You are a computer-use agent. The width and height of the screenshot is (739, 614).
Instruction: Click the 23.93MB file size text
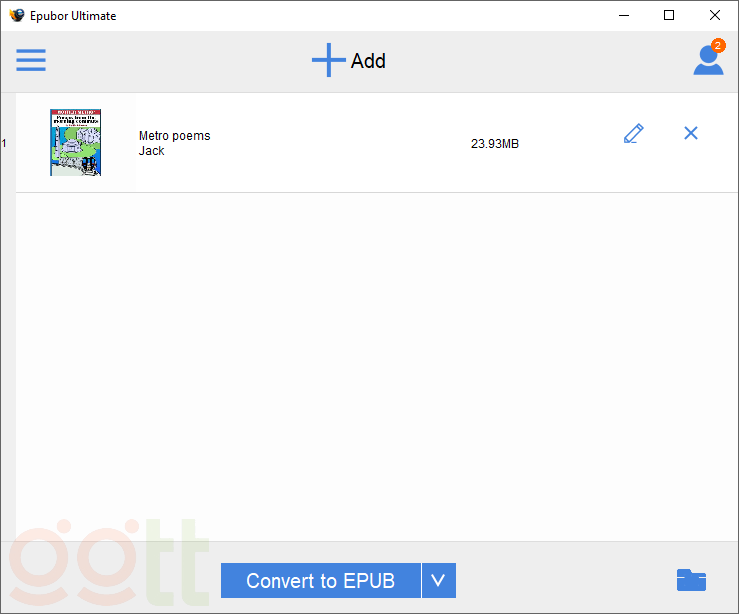click(494, 144)
